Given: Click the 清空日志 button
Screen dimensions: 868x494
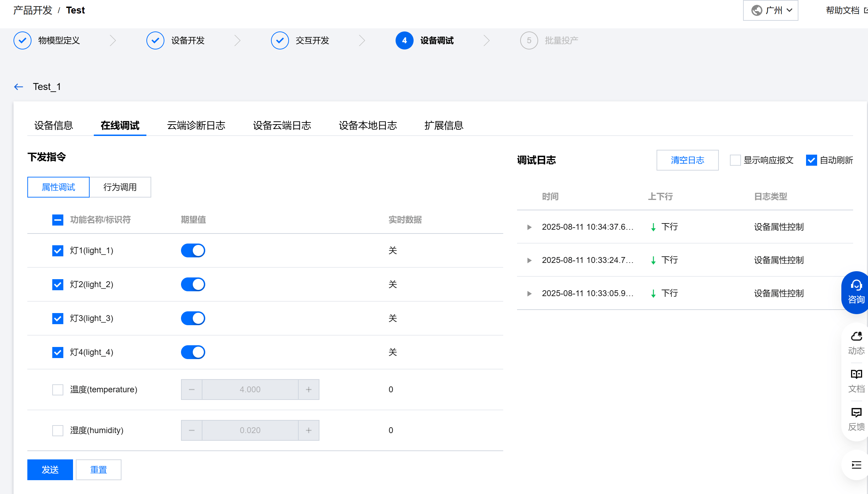Looking at the screenshot, I should tap(687, 160).
